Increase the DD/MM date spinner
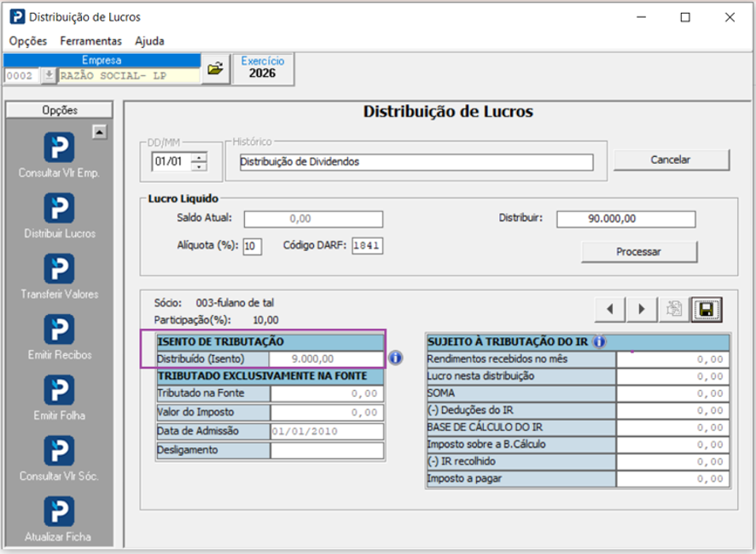Viewport: 756px width, 554px height. click(x=199, y=157)
